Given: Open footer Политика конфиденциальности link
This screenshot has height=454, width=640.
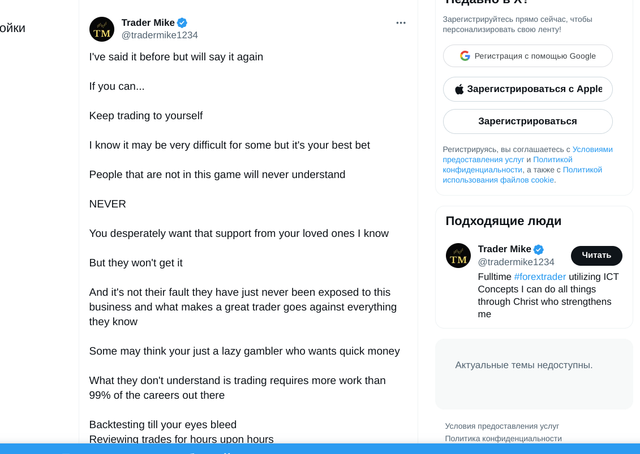Looking at the screenshot, I should (503, 438).
